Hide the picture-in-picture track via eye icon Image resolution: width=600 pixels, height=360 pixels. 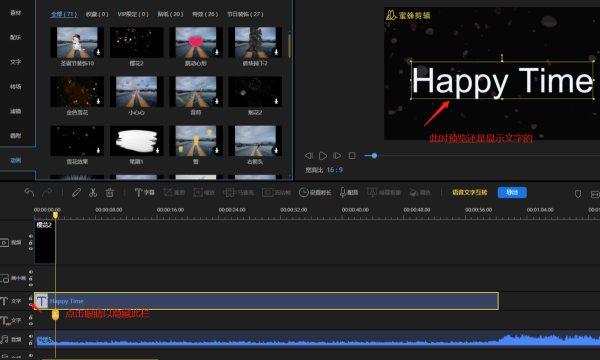pyautogui.click(x=31, y=285)
